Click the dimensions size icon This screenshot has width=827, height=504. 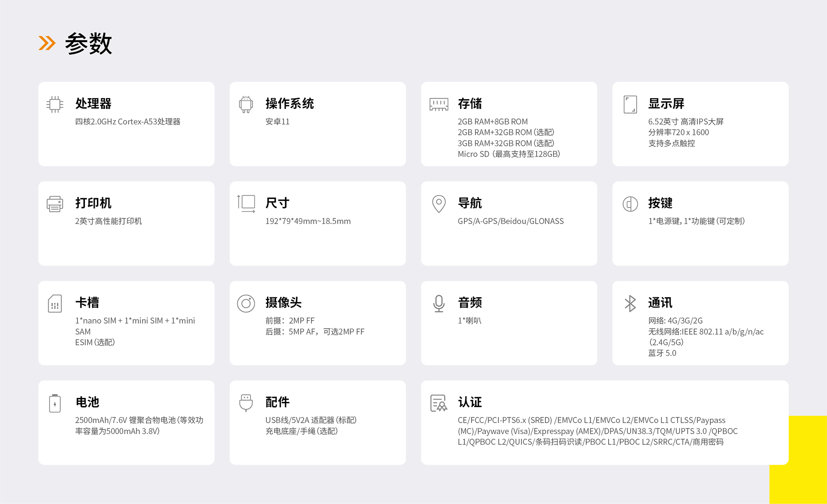coord(246,204)
